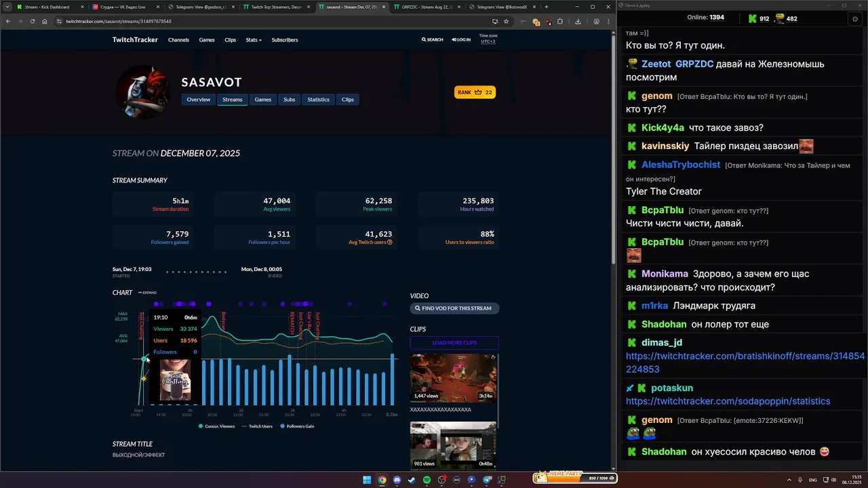The image size is (868, 488).
Task: Toggle the Twitch Users legend item
Action: click(257, 426)
